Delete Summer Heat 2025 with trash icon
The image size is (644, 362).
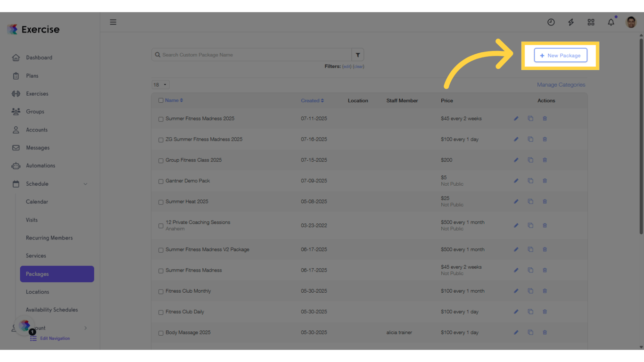pos(545,201)
